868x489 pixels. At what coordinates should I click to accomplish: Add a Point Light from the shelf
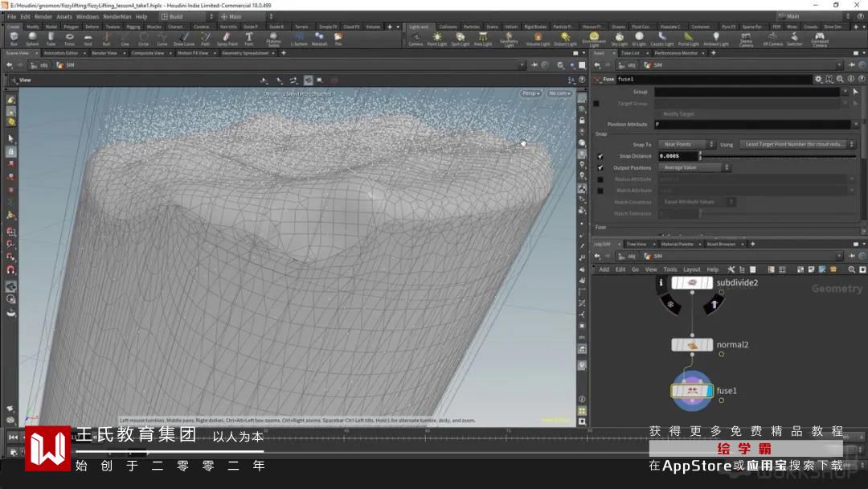(x=437, y=38)
